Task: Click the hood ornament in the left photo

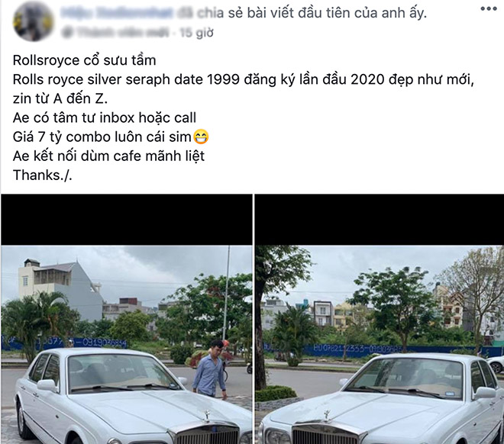Action: click(208, 416)
